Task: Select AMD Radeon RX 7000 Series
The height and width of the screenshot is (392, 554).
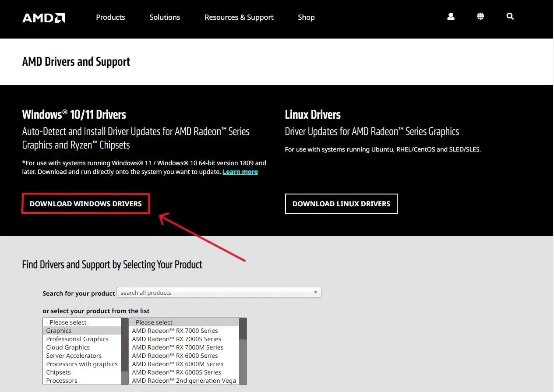Action: [x=175, y=331]
